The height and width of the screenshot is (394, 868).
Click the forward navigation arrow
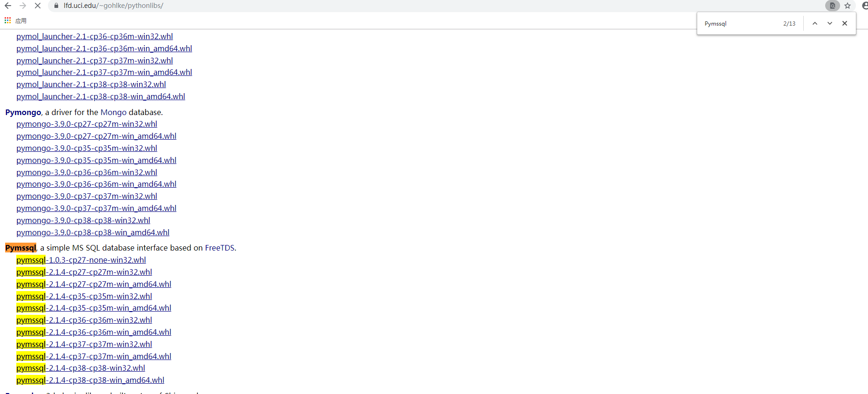tap(23, 6)
